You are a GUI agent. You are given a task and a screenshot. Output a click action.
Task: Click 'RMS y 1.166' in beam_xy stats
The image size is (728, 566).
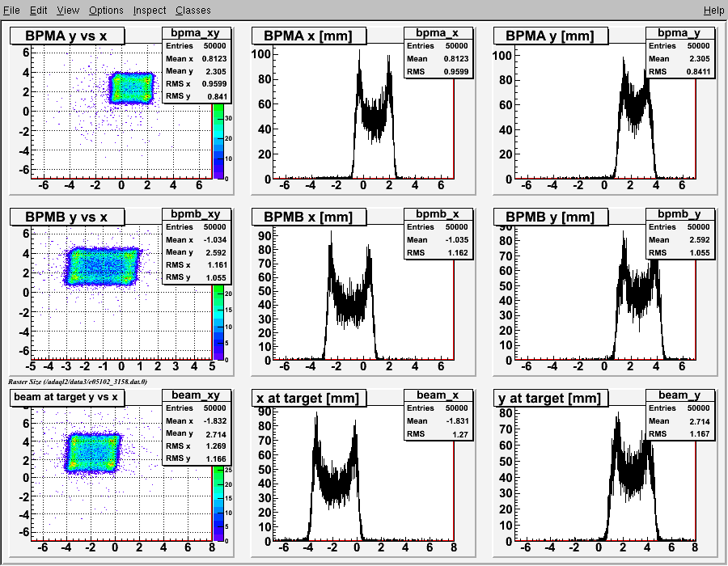click(196, 458)
